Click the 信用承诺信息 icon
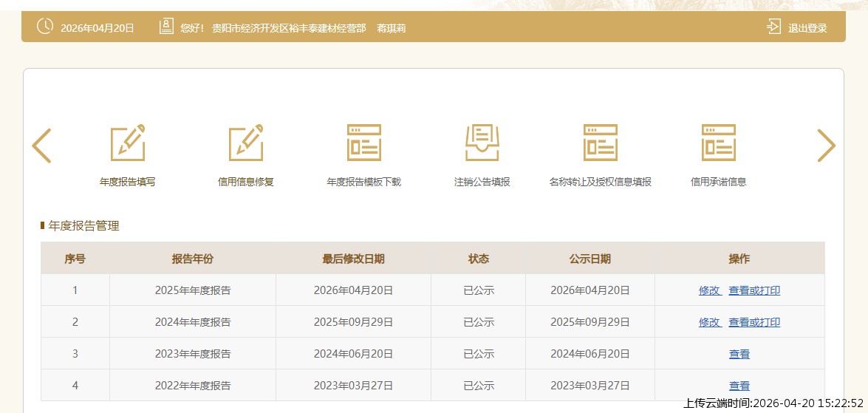 click(x=718, y=143)
